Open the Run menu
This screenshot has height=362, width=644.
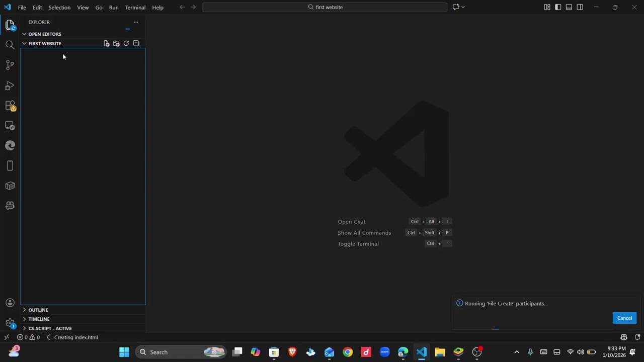click(x=114, y=8)
